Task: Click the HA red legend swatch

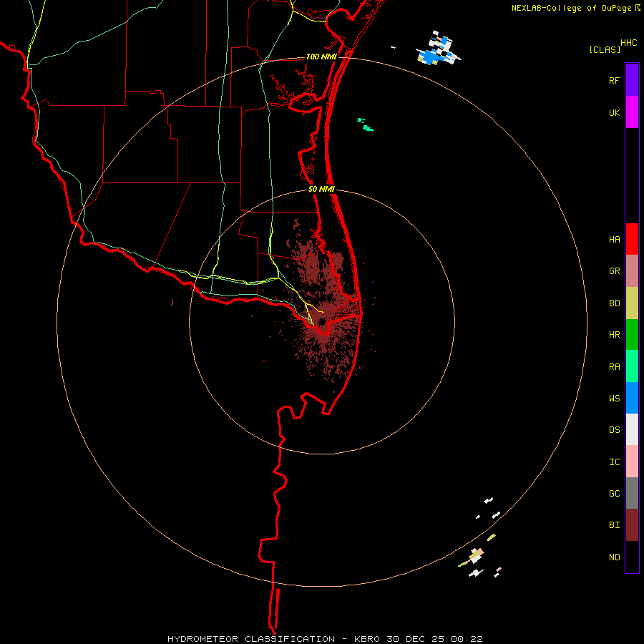Action: tap(632, 239)
